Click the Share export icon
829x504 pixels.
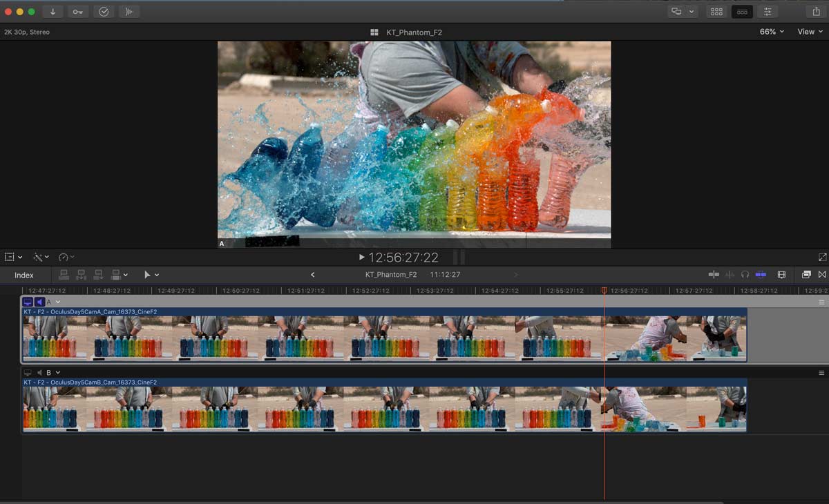tap(817, 12)
